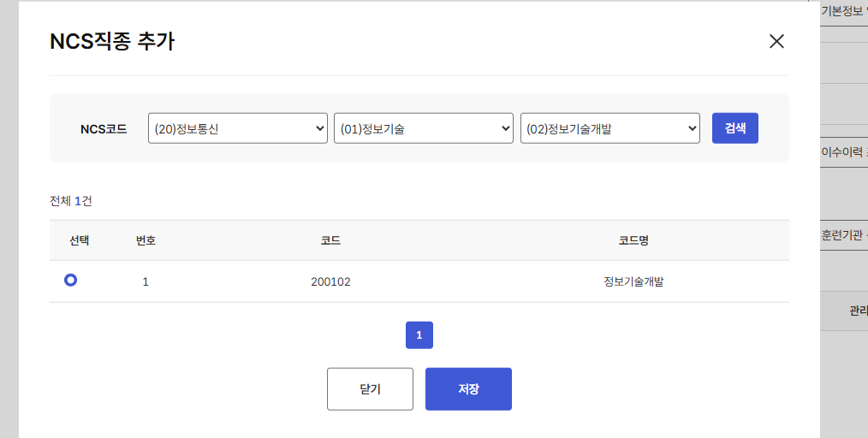Open the (01)정보기술 dropdown
The width and height of the screenshot is (868, 438).
(x=424, y=128)
